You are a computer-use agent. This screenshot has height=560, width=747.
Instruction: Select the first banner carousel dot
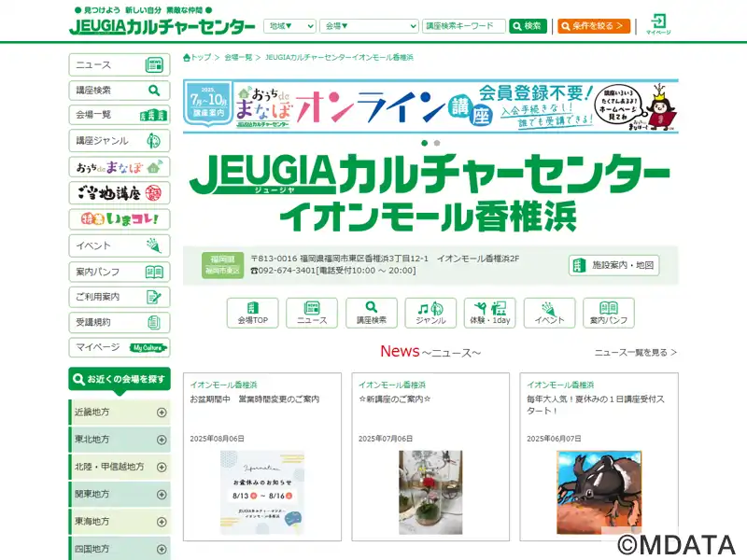click(x=425, y=143)
